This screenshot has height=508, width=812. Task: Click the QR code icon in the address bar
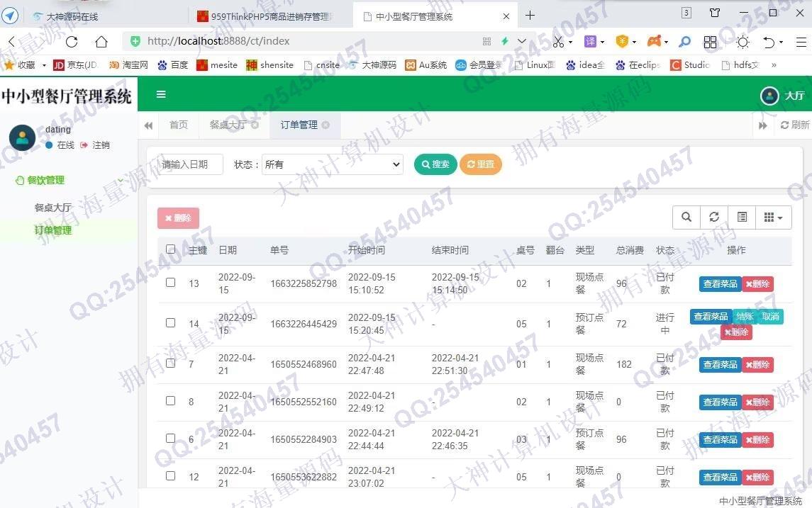(486, 41)
